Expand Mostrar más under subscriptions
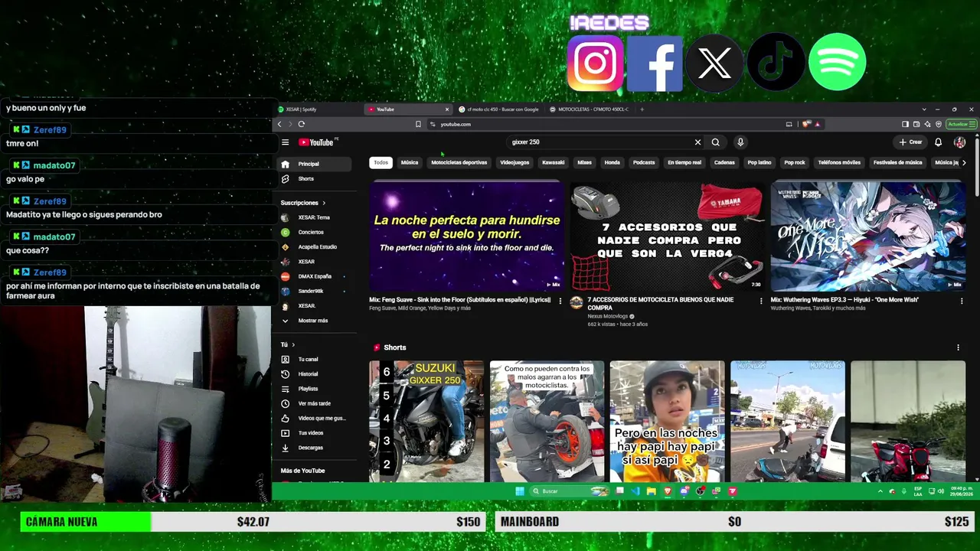This screenshot has width=980, height=551. [315, 321]
